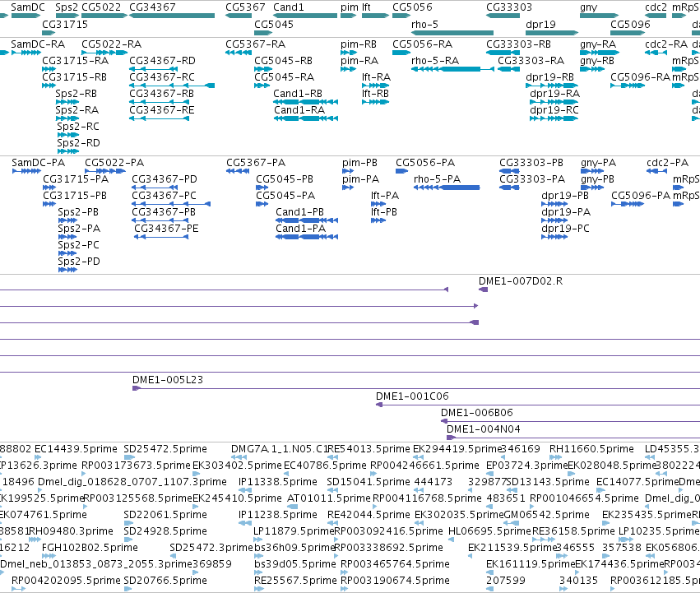The width and height of the screenshot is (700, 593).
Task: Click the SD22061.5prime label
Action: point(165,515)
